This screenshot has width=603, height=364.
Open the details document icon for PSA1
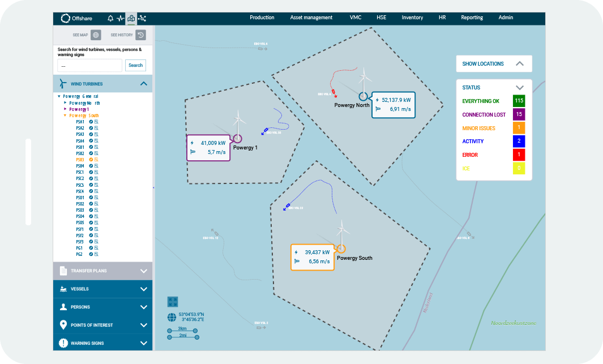point(96,122)
